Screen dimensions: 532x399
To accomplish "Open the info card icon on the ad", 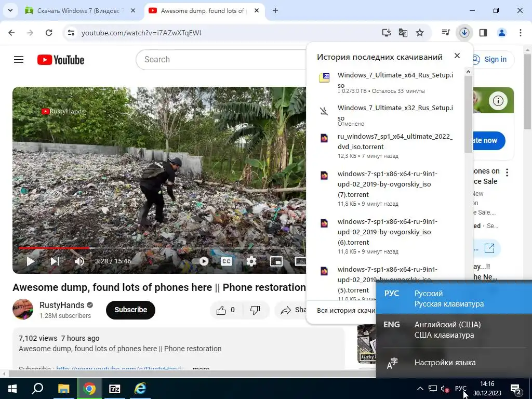I will click(x=498, y=101).
